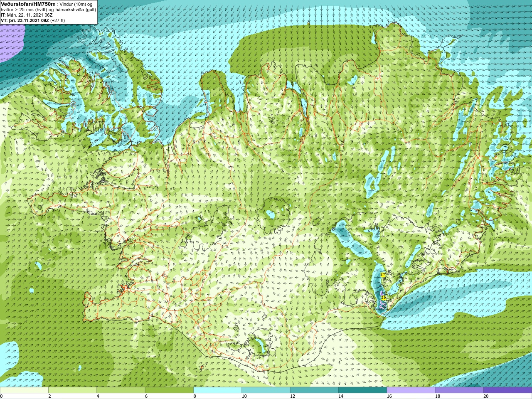
Task: Click the 'VT: Þri. 23.11.2021 09Z' valid time
Action: point(25,20)
